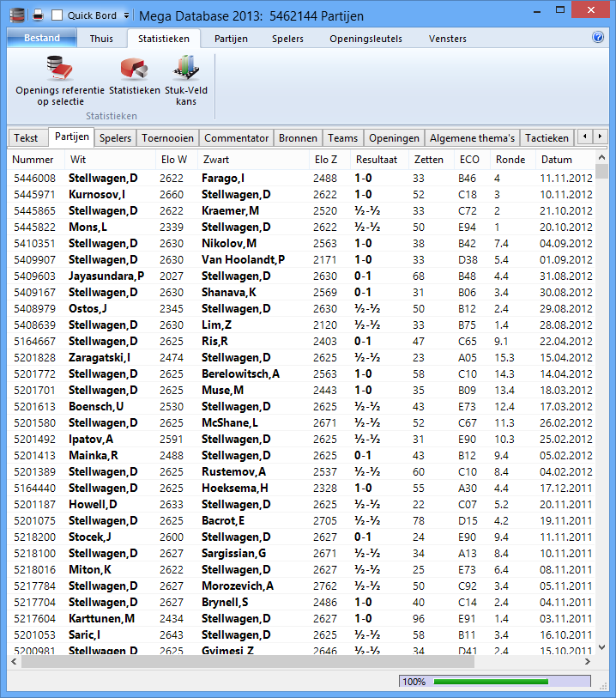Select the game with white Howell,D
Viewport: 616px width, 698px height.
tap(301, 504)
